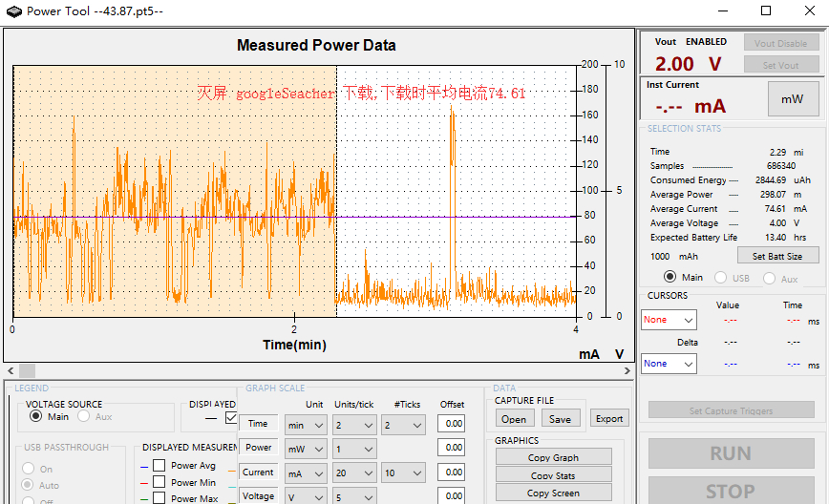Click Copy Stats button

tap(554, 475)
